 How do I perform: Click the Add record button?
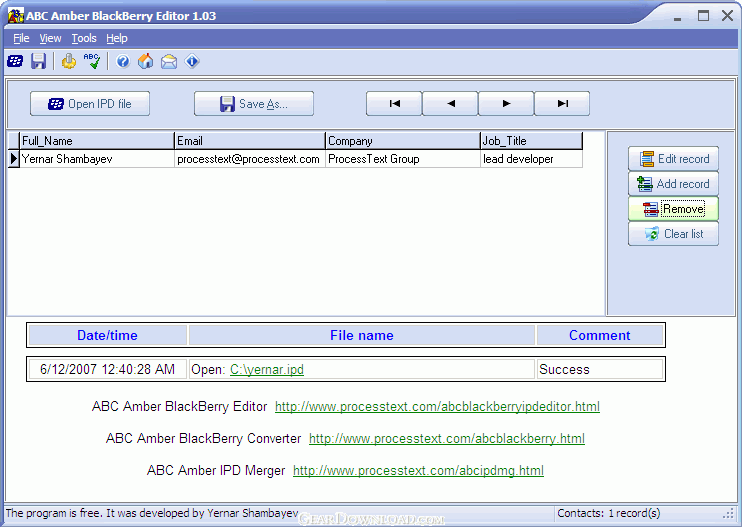click(673, 184)
